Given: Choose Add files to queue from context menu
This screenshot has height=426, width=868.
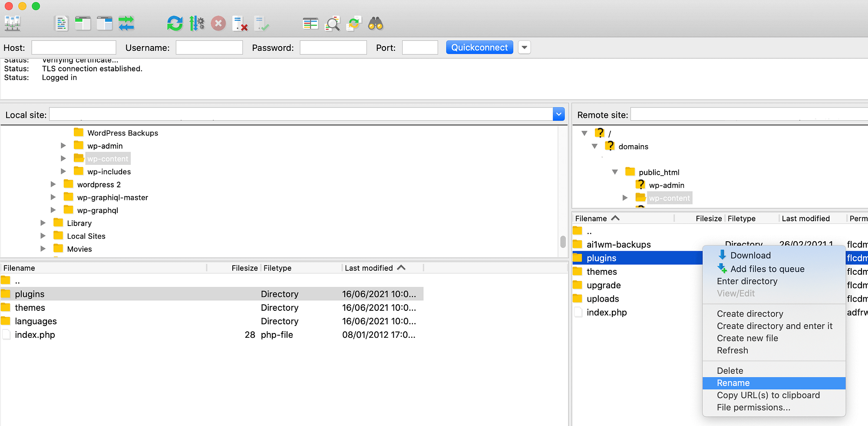Looking at the screenshot, I should pos(767,269).
